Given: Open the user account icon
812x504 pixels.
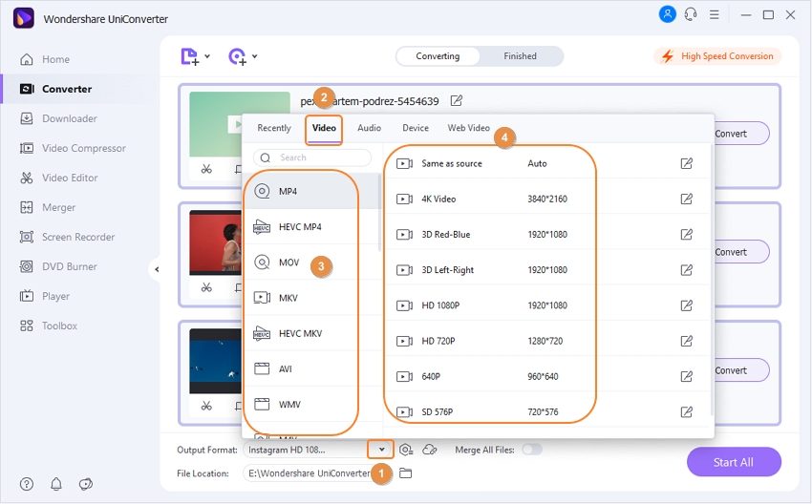Looking at the screenshot, I should coord(668,14).
